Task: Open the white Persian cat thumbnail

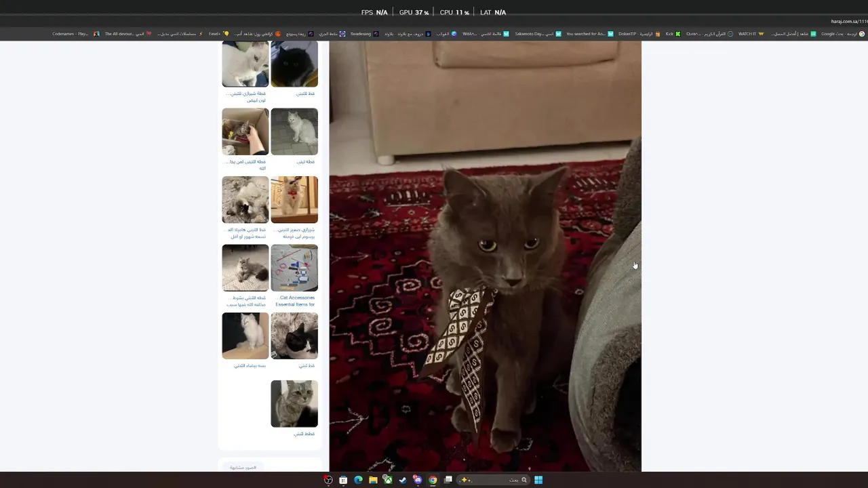Action: tap(245, 64)
